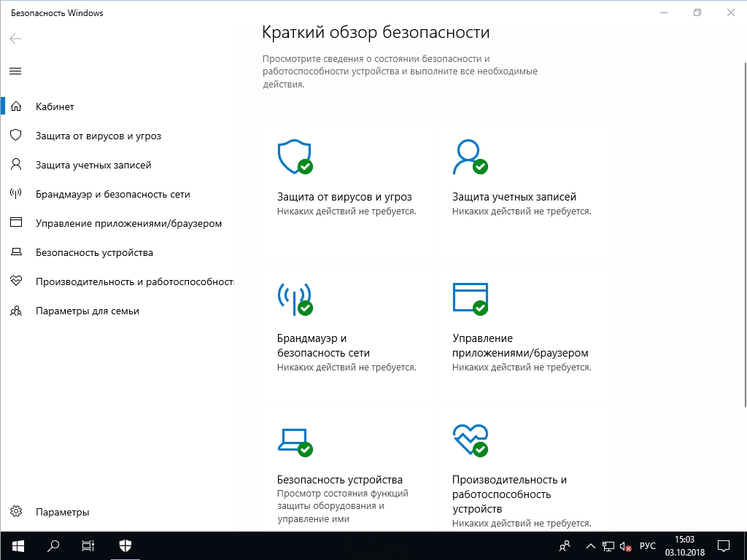The image size is (747, 560).
Task: Close the Безопасность Windows window
Action: point(730,13)
